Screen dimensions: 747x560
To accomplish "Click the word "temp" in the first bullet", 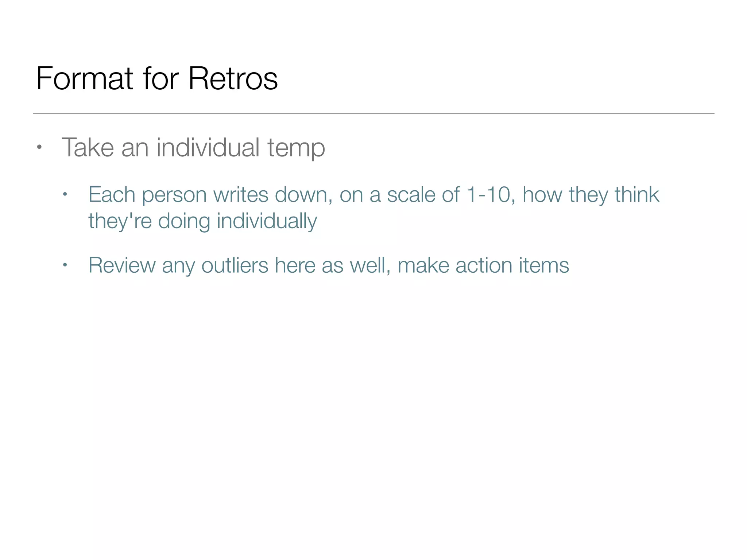I will coord(296,148).
